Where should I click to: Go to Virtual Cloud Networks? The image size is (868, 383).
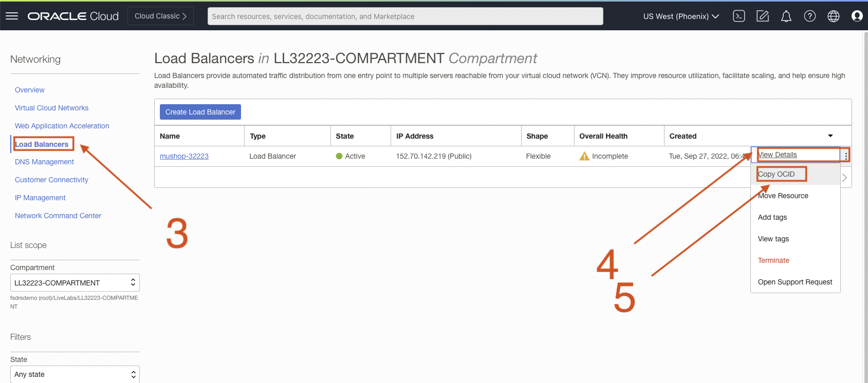click(x=51, y=108)
